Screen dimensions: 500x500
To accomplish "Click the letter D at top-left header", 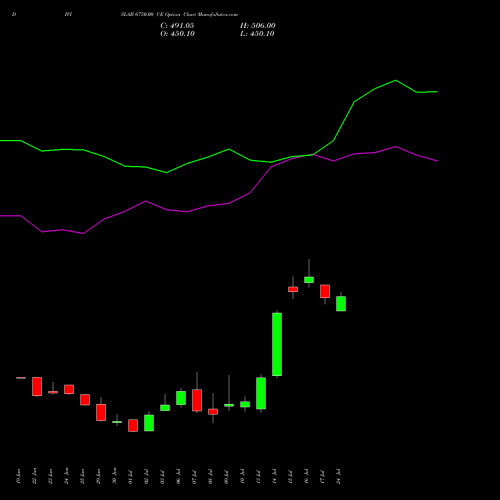I will tap(14, 15).
